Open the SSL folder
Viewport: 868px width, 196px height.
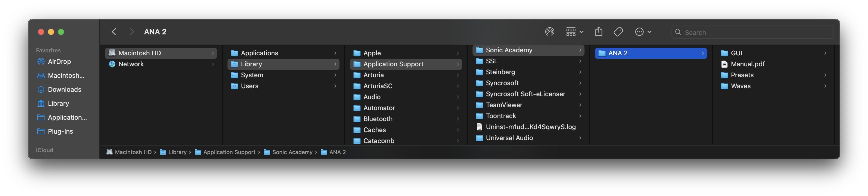528,61
